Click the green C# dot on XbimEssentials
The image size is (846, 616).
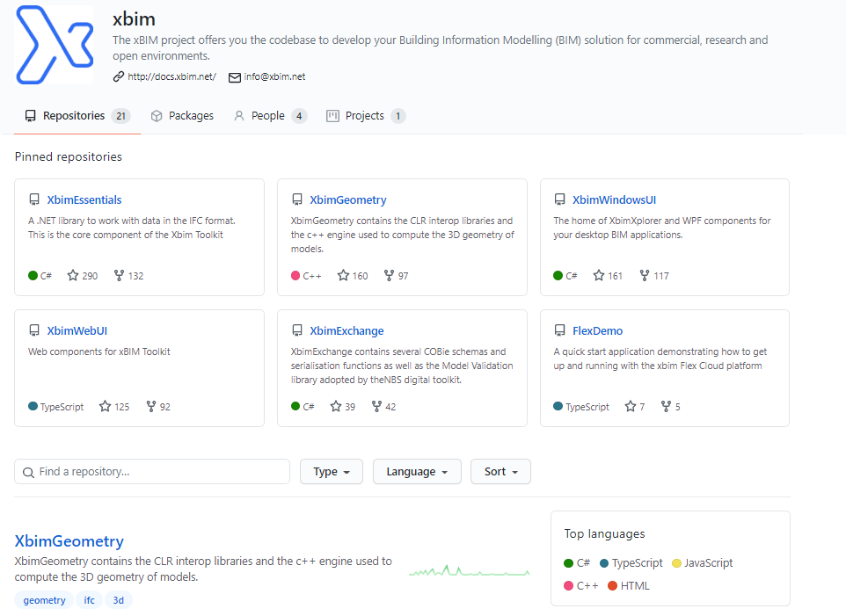[33, 275]
